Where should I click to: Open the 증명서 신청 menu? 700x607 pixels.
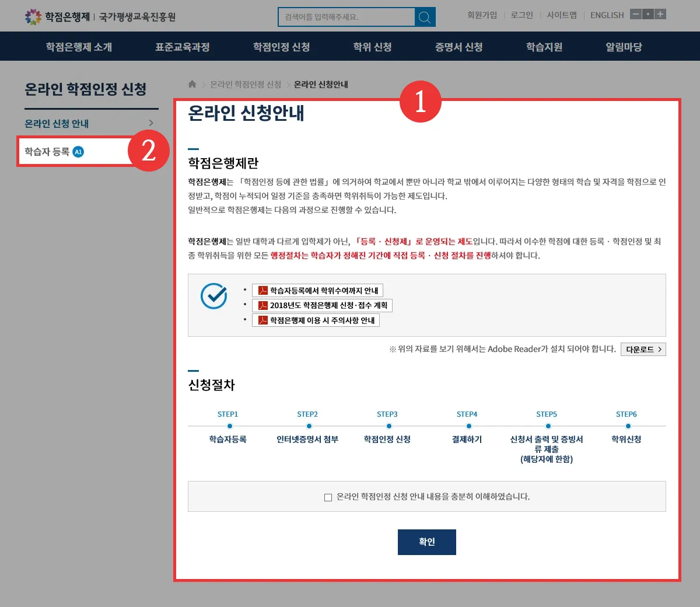click(459, 47)
